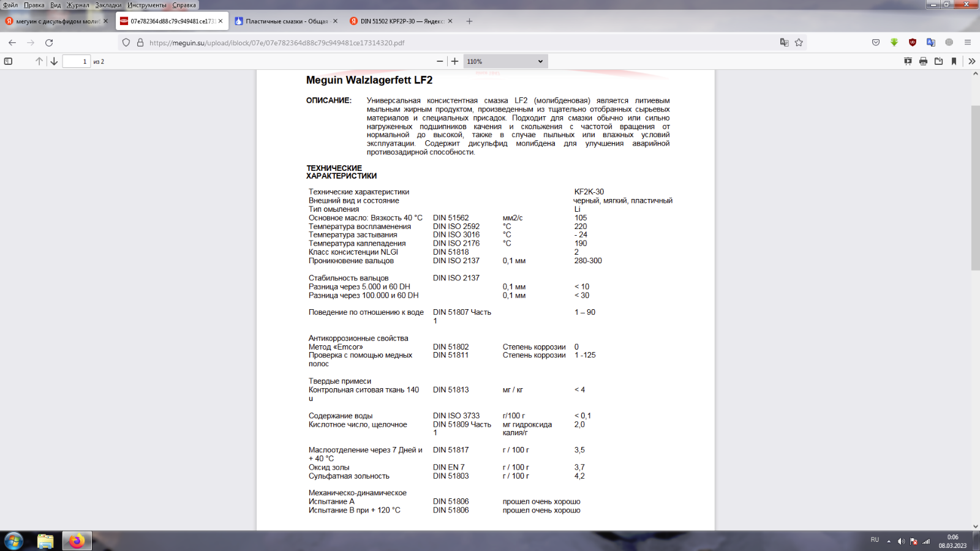Open PDF viewer tools menu
Screen dimensions: 980x551
click(971, 61)
